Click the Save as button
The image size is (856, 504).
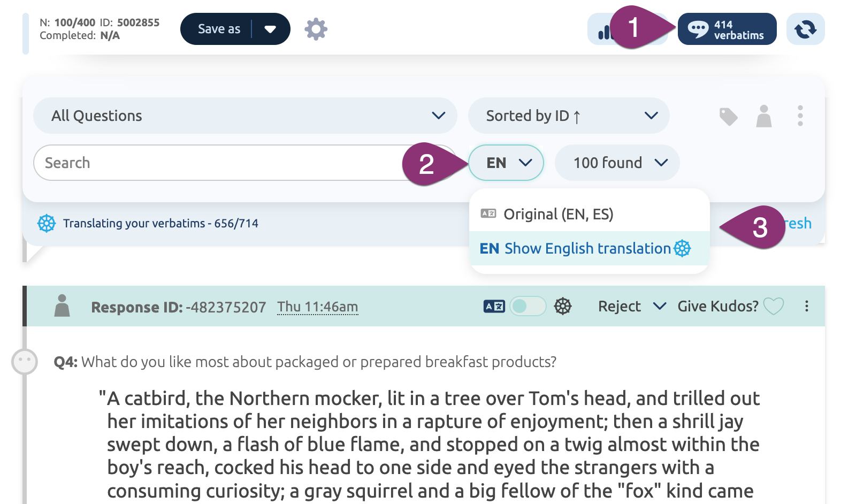pos(219,29)
